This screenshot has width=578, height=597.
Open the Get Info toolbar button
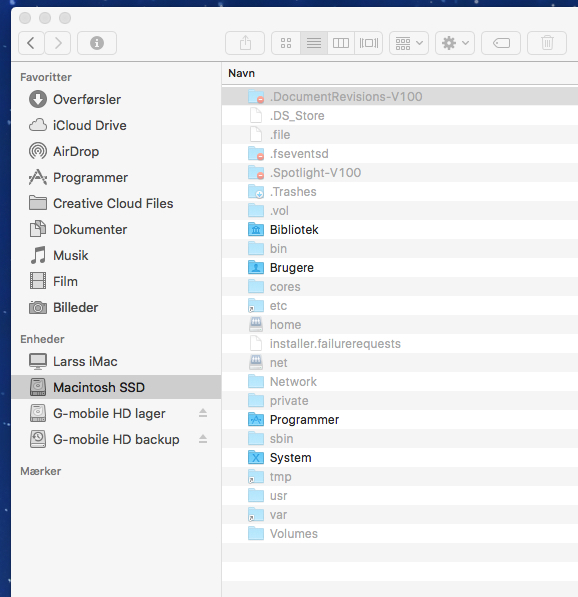97,43
